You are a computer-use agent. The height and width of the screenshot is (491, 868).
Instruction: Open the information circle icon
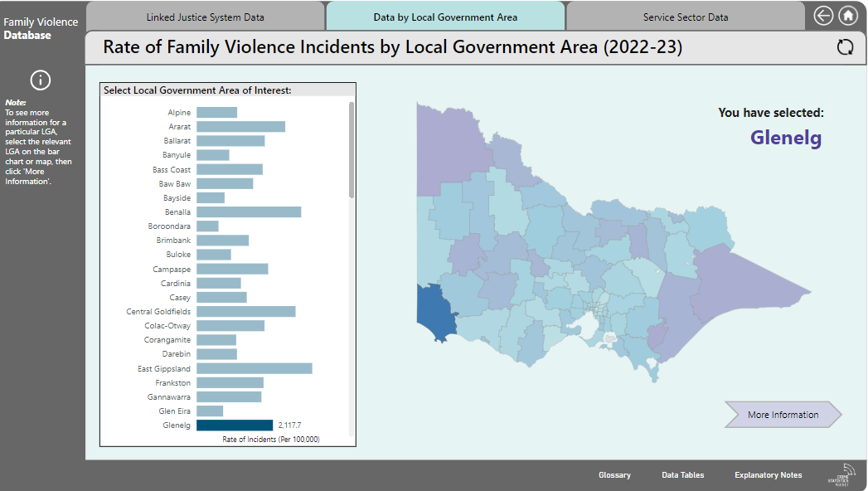pos(41,80)
